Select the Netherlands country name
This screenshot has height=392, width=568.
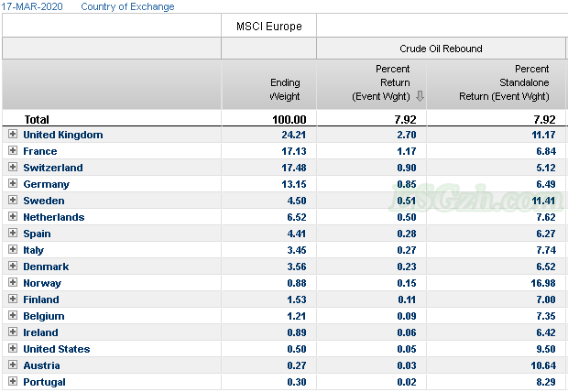(54, 217)
